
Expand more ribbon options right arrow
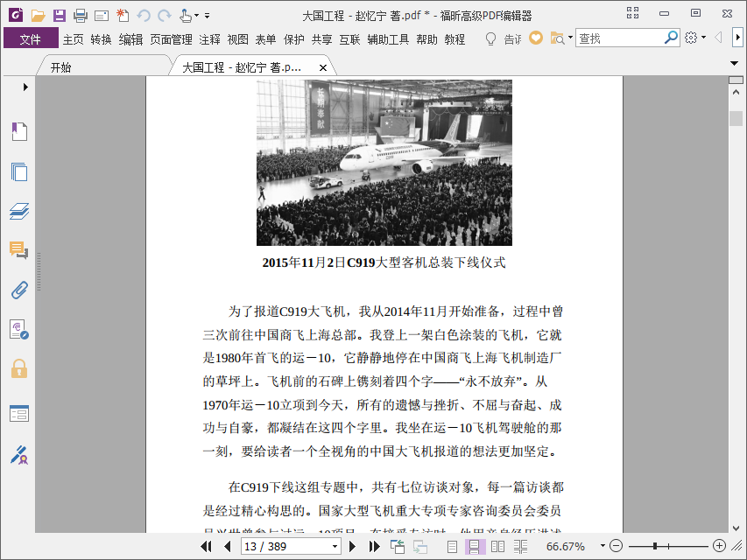(737, 38)
